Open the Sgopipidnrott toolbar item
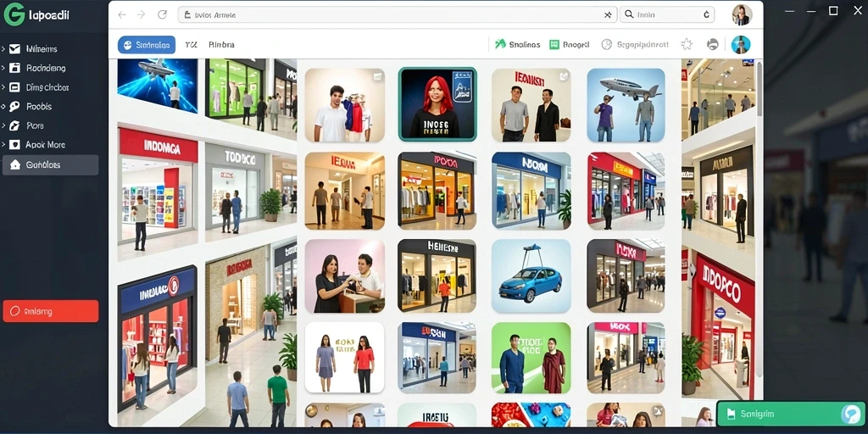 [635, 45]
